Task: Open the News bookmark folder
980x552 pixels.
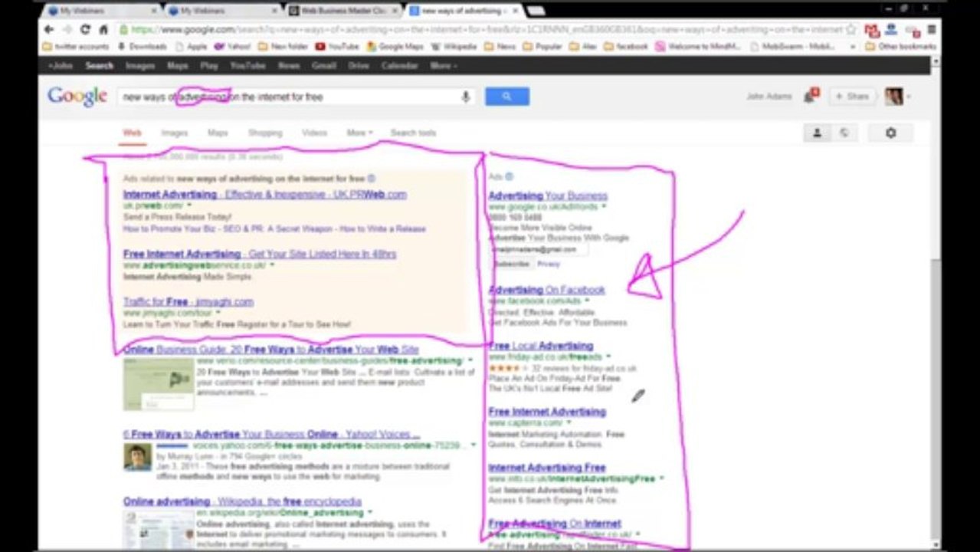Action: click(x=500, y=47)
